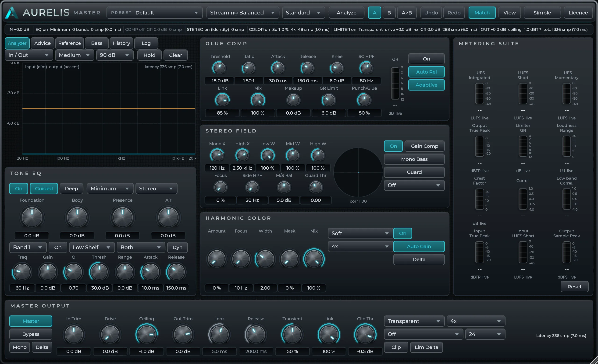
Task: Reset the Metering Suite
Action: 574,287
